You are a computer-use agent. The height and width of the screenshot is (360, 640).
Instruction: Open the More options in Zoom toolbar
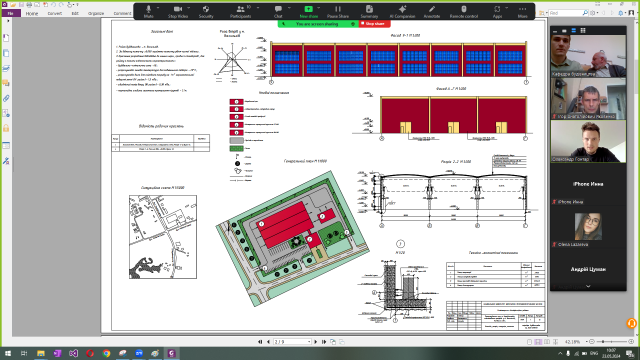point(522,11)
